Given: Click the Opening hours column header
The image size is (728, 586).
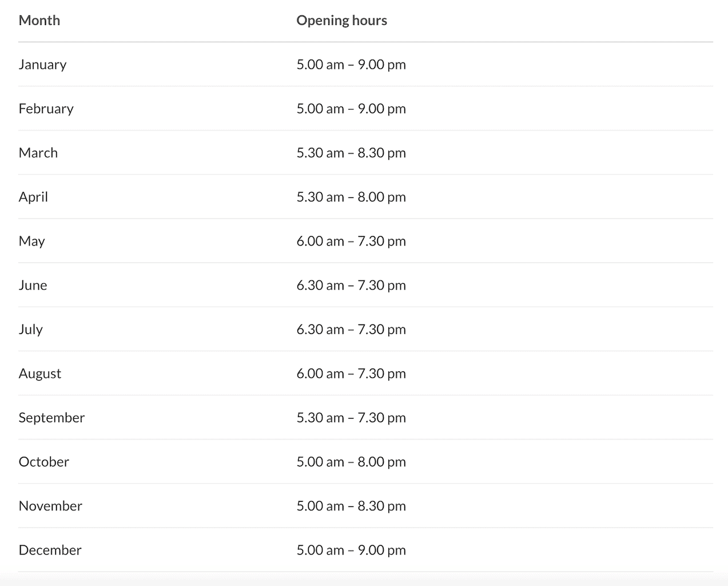Looking at the screenshot, I should [341, 21].
